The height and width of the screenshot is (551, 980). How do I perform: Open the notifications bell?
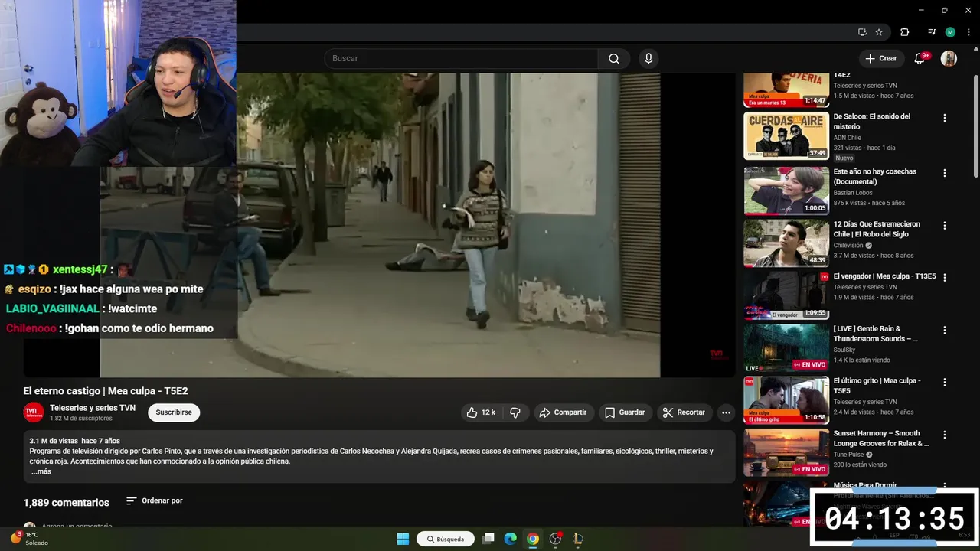pos(920,58)
